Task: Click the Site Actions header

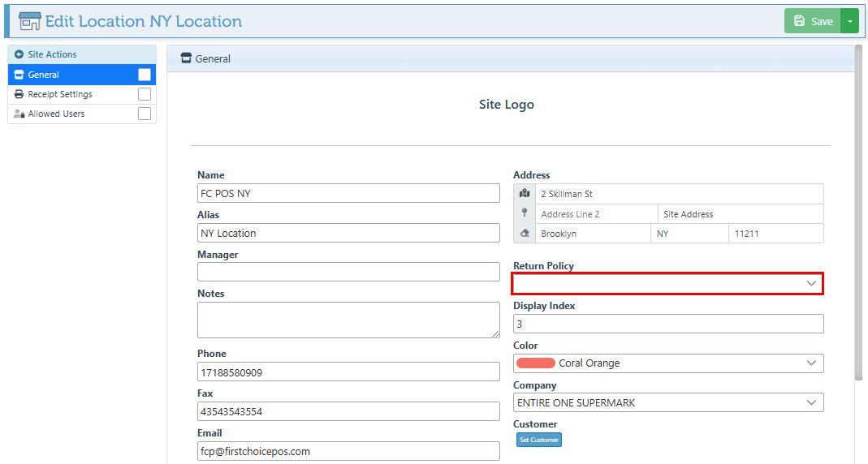Action: 82,54
